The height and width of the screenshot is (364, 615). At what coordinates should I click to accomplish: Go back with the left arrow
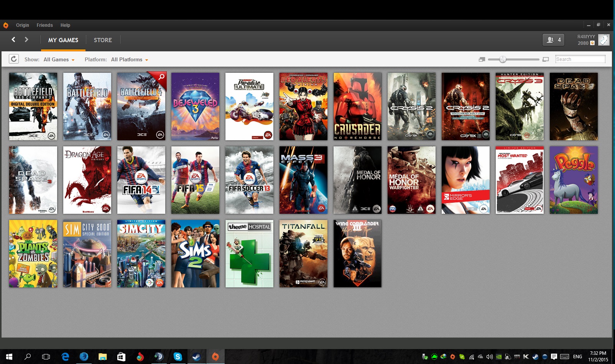coord(13,39)
